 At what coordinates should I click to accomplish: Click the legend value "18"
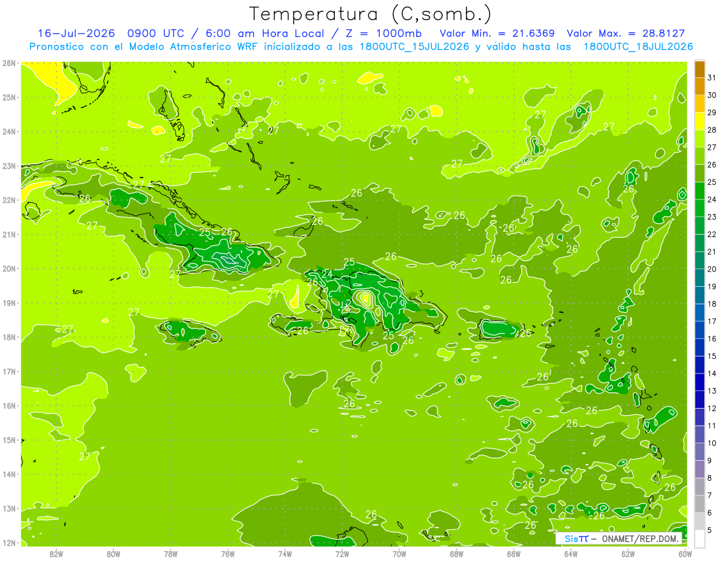[712, 304]
